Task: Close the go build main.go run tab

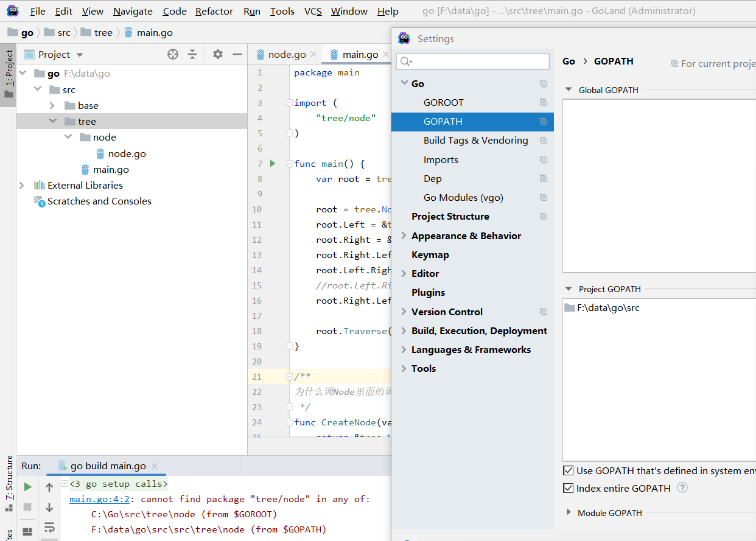Action: [x=155, y=466]
